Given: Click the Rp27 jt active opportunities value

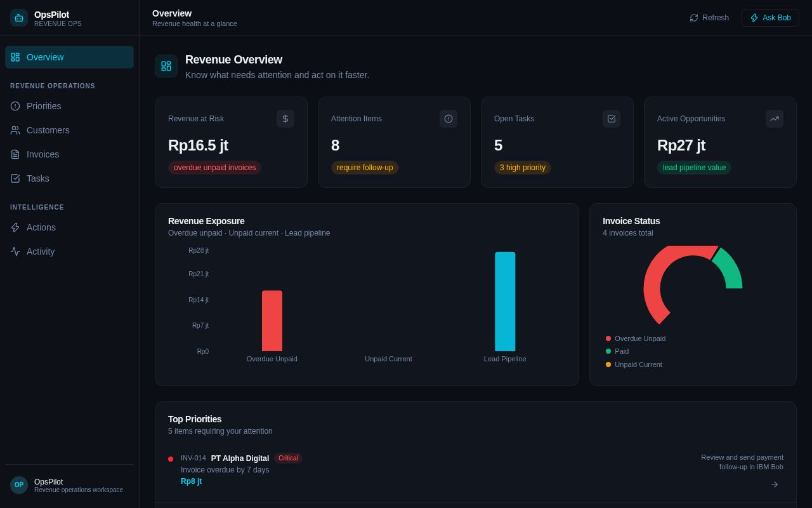Looking at the screenshot, I should (681, 145).
